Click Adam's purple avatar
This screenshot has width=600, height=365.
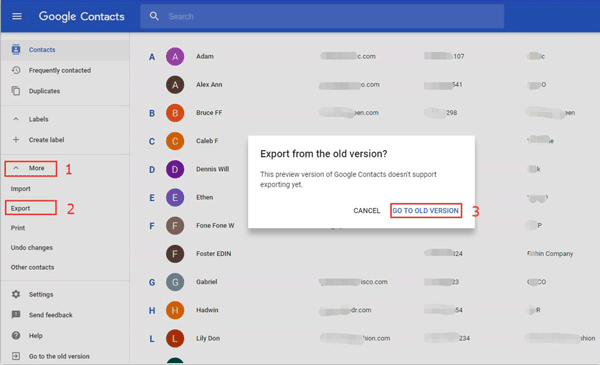pyautogui.click(x=175, y=57)
